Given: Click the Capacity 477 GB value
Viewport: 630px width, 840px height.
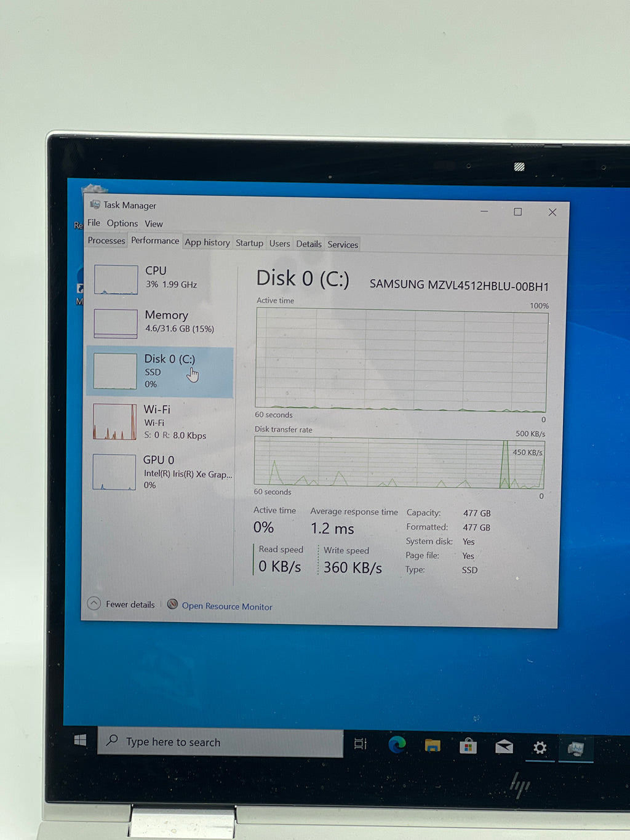Looking at the screenshot, I should click(477, 513).
